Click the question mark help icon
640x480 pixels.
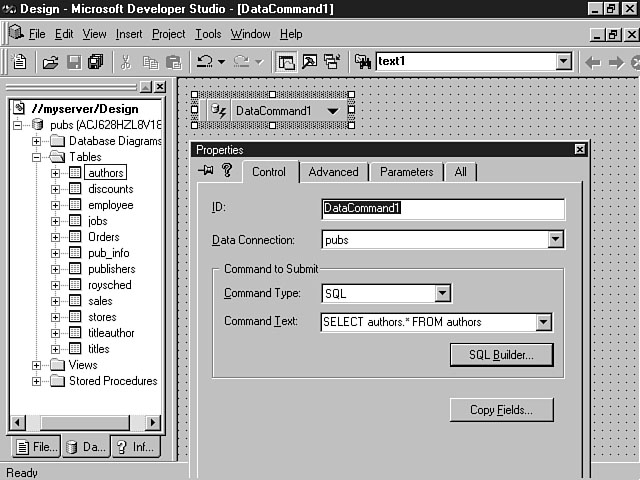click(x=227, y=171)
